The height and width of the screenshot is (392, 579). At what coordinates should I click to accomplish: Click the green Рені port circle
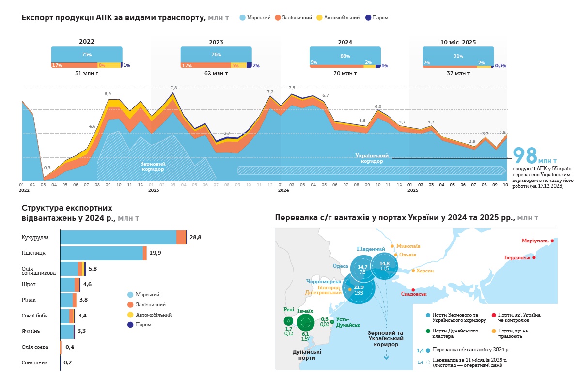[288, 320]
